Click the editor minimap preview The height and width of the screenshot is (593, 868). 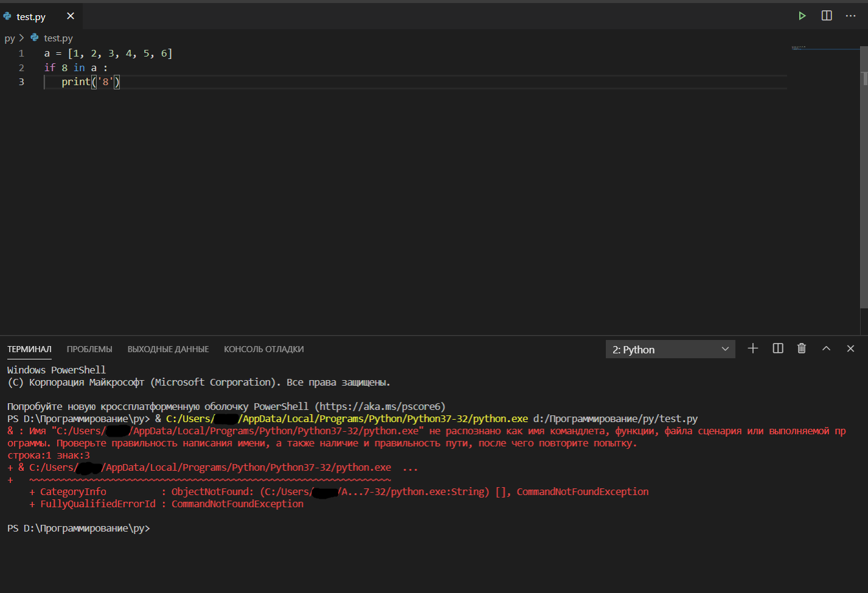[x=825, y=47]
